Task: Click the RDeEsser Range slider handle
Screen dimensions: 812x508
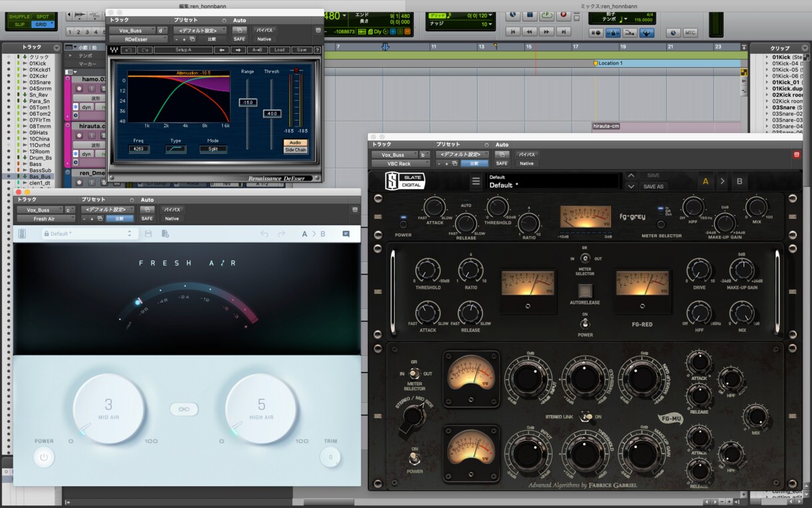Action: pyautogui.click(x=248, y=103)
